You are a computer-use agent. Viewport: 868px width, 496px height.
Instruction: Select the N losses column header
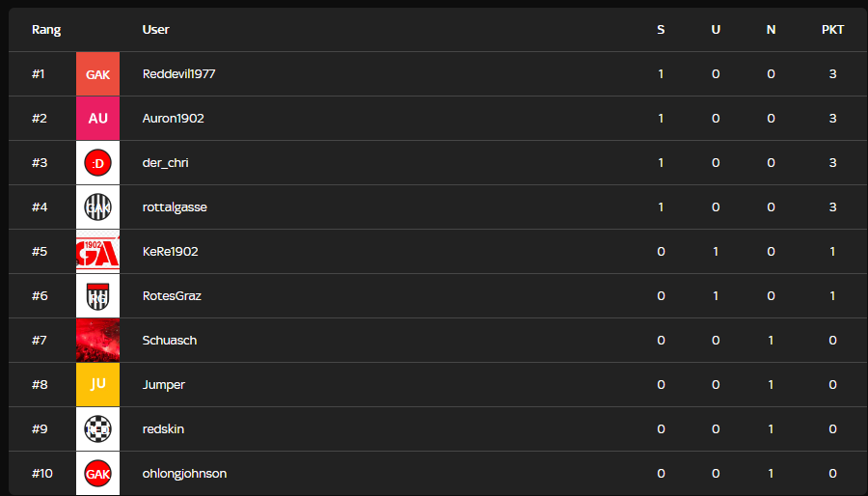pyautogui.click(x=771, y=30)
